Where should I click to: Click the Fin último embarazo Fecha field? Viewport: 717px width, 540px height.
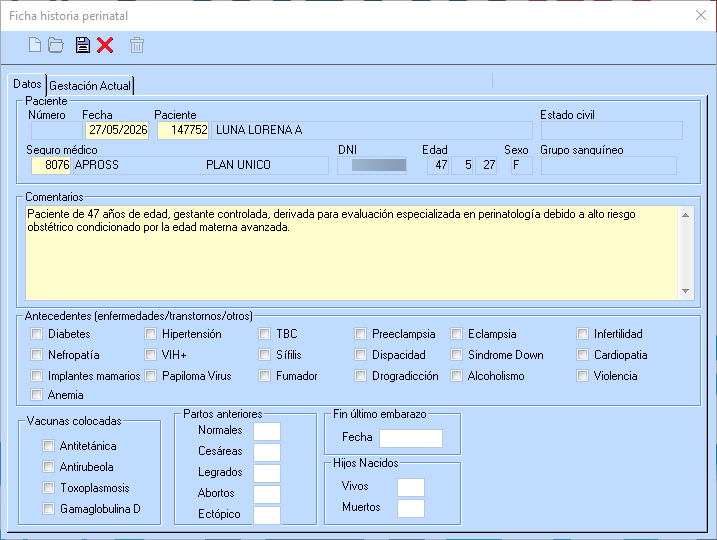point(411,438)
